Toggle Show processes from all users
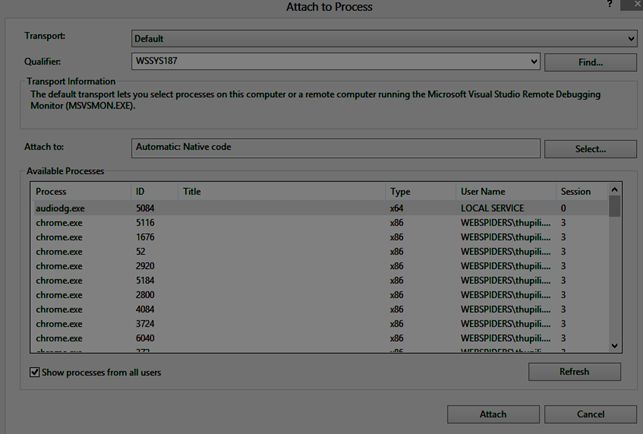643x434 pixels. coord(36,372)
